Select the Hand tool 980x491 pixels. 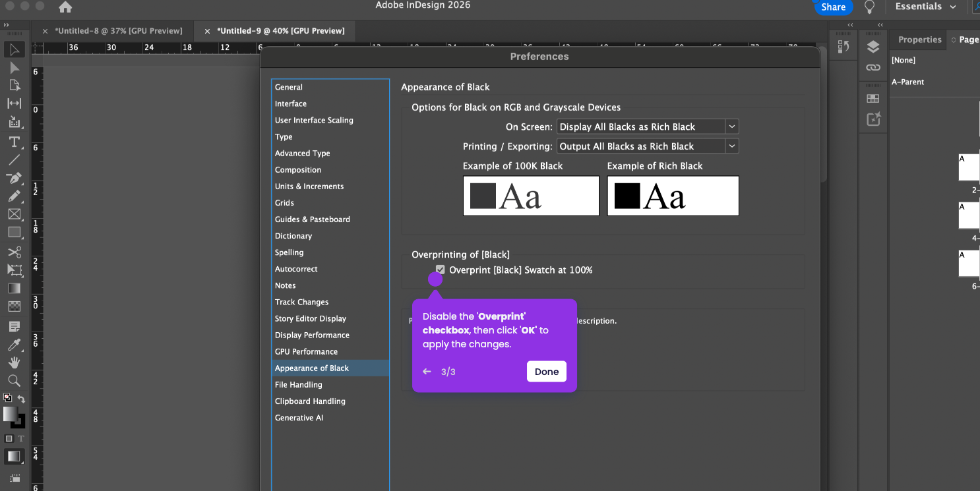click(x=14, y=362)
